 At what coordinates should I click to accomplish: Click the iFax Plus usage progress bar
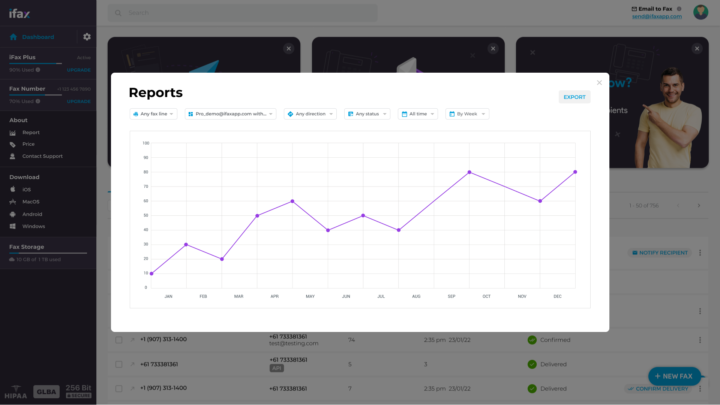(x=35, y=63)
